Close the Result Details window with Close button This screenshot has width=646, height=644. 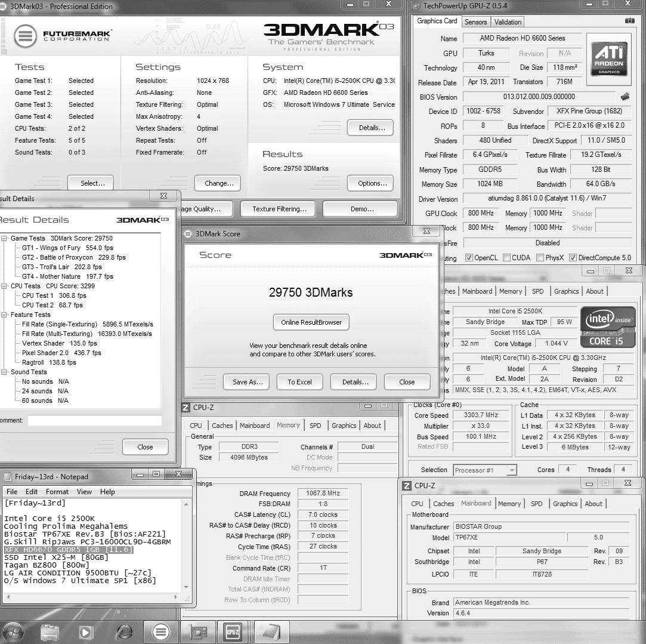point(146,447)
